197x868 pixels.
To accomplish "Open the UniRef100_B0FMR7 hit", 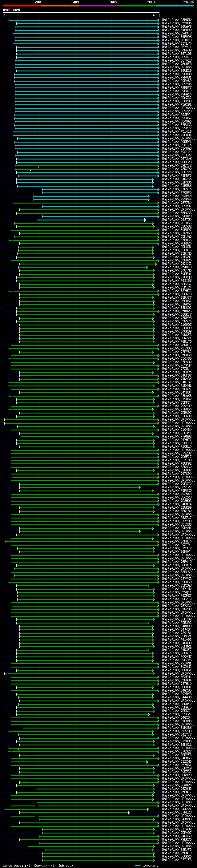I will tap(176, 230).
